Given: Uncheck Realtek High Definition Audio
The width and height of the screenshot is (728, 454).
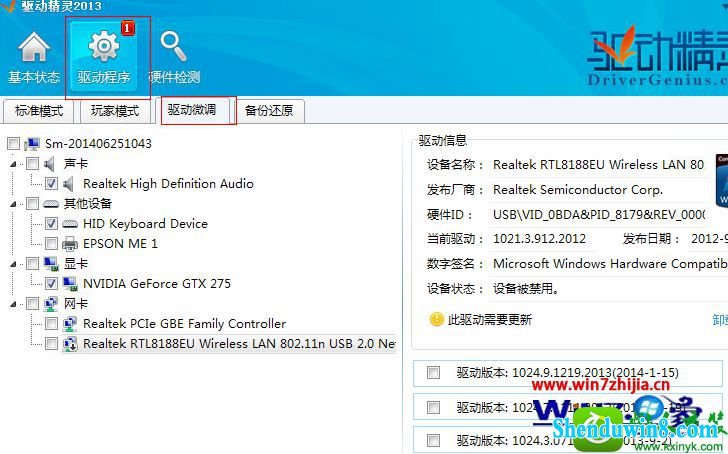Looking at the screenshot, I should coord(51,184).
